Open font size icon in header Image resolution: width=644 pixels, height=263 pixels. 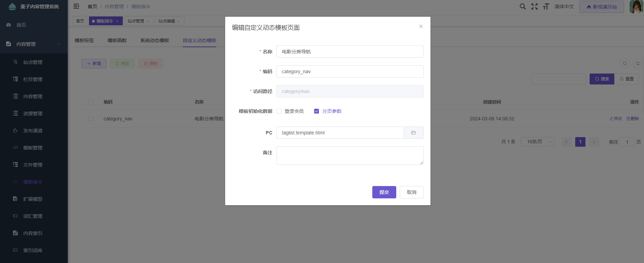[x=546, y=6]
